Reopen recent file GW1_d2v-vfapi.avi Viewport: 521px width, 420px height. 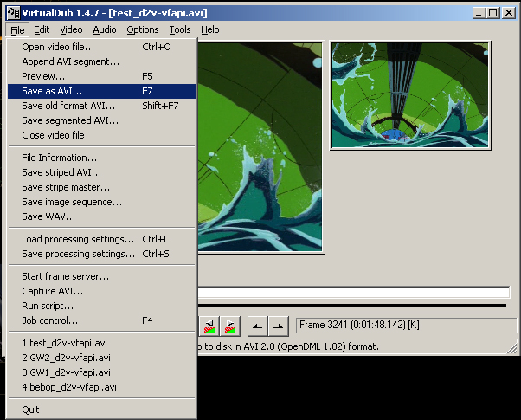(101, 372)
